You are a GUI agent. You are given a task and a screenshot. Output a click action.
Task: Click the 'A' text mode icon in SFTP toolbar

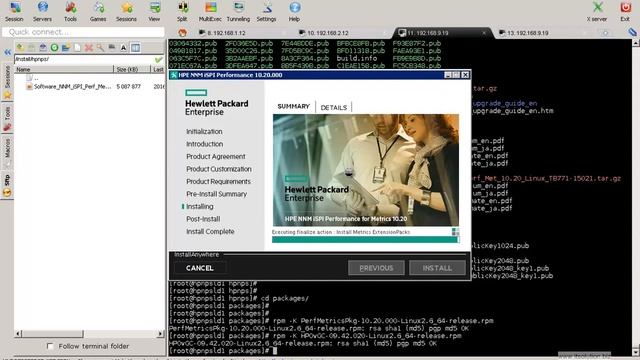click(123, 48)
